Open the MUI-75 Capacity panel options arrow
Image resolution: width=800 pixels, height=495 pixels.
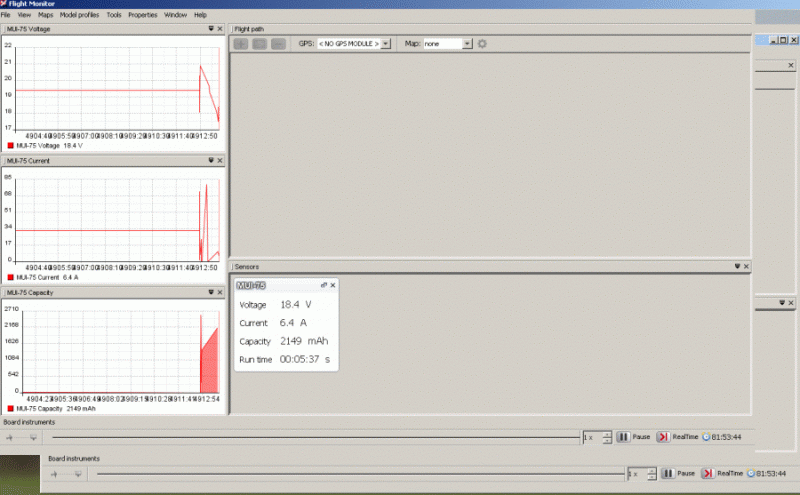click(x=211, y=292)
